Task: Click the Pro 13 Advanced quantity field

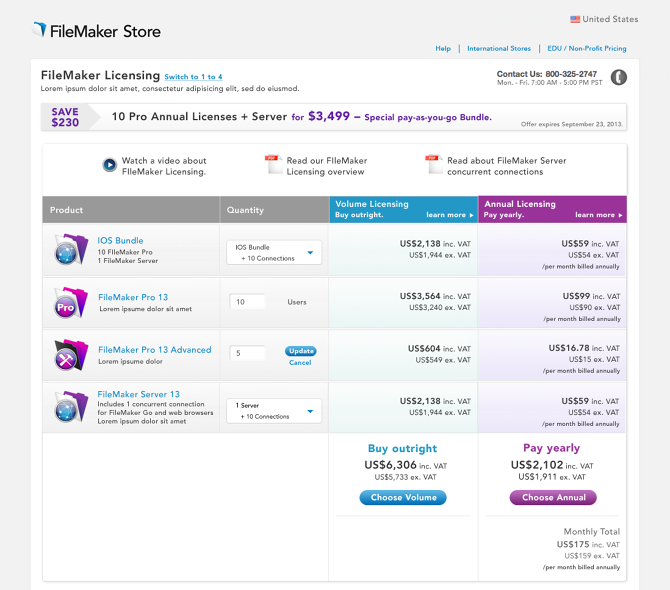Action: 247,353
